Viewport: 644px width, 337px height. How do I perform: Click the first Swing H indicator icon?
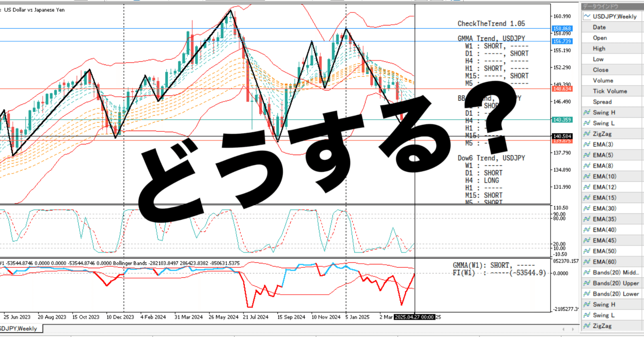pyautogui.click(x=587, y=112)
